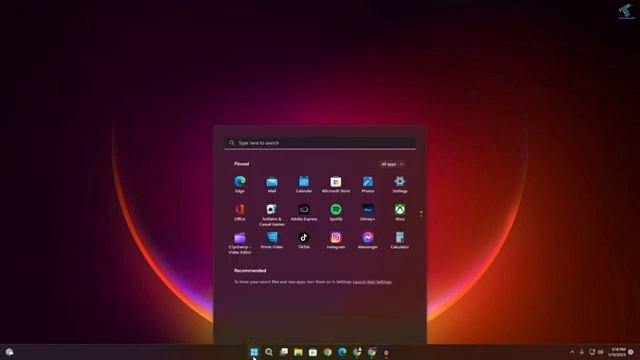This screenshot has height=360, width=640.
Task: Launch the TikTok app
Action: click(x=304, y=240)
